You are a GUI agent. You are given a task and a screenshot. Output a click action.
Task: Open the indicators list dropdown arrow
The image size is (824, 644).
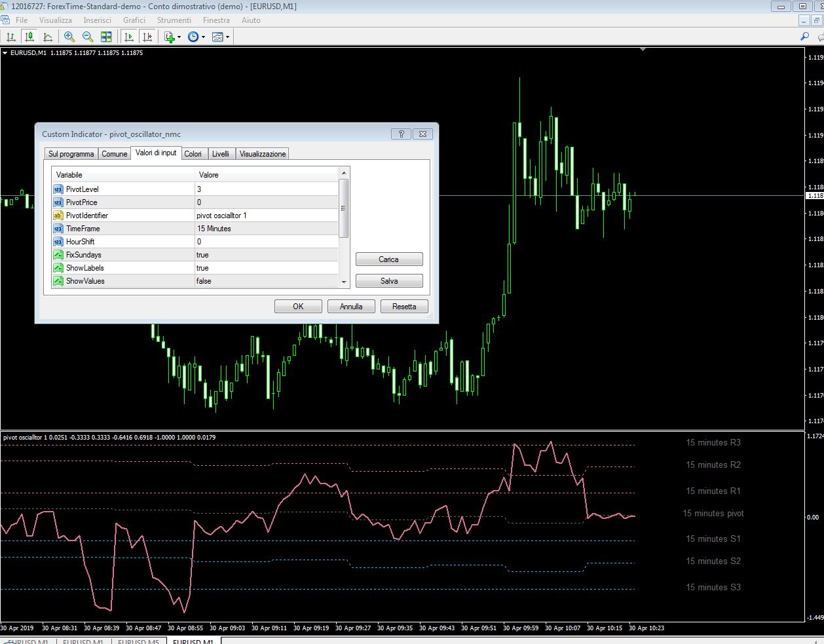click(x=179, y=37)
